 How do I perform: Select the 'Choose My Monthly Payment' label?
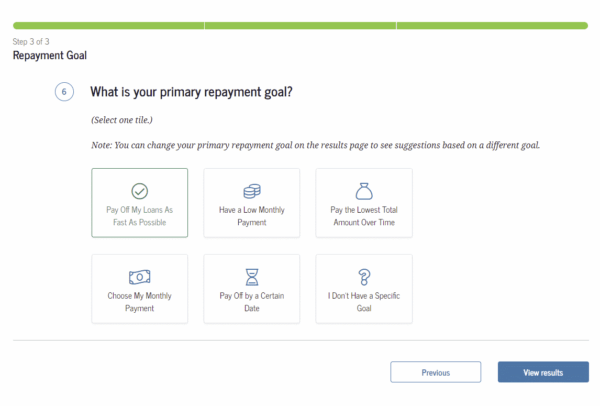pyautogui.click(x=140, y=302)
